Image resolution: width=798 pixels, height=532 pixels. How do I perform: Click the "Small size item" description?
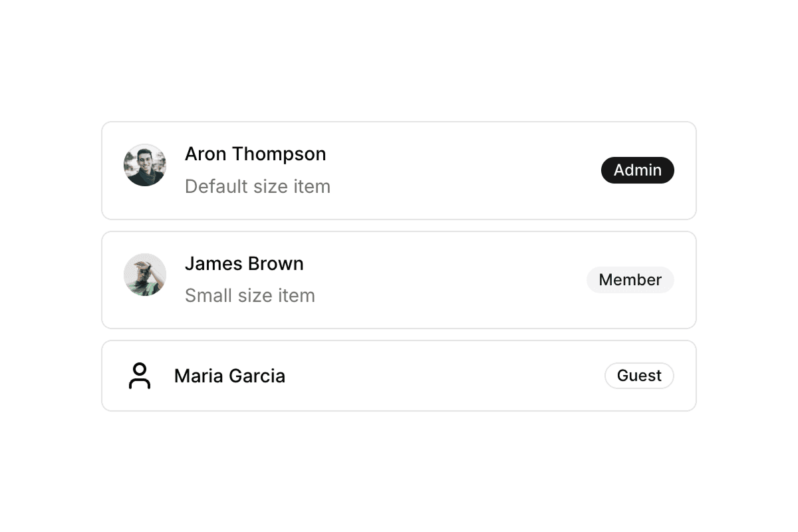pyautogui.click(x=250, y=296)
